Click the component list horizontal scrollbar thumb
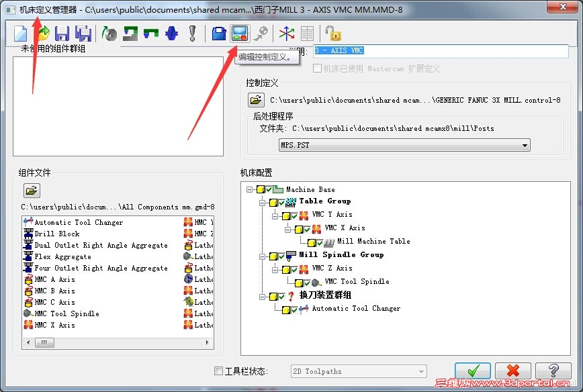This screenshot has height=392, width=583. click(x=44, y=342)
